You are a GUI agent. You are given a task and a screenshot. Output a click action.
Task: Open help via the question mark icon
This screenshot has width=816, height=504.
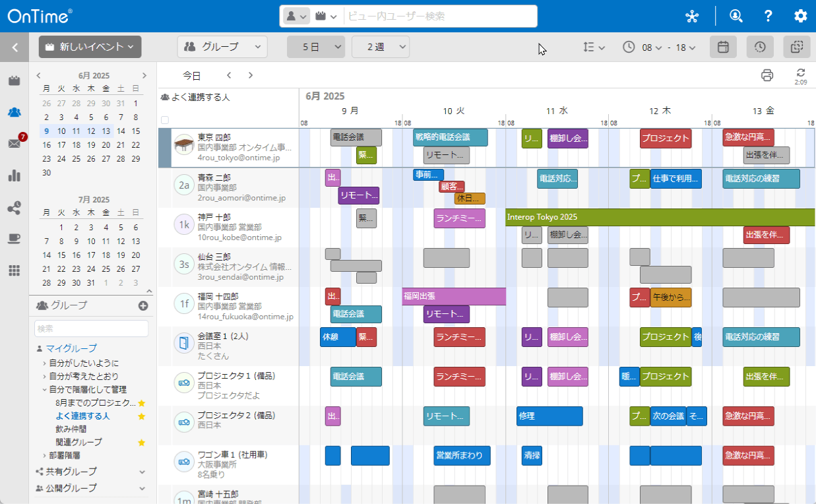click(x=768, y=15)
